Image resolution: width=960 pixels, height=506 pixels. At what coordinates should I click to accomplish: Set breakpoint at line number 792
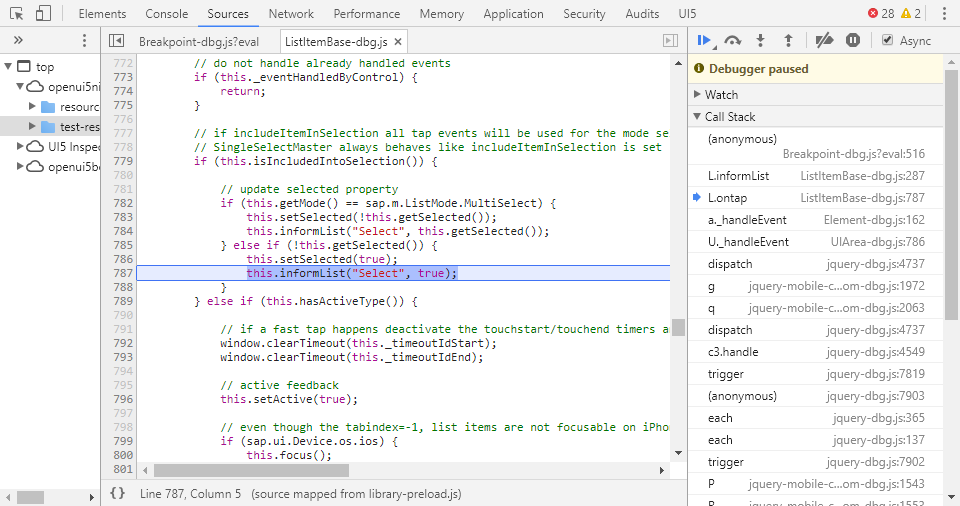(x=123, y=343)
